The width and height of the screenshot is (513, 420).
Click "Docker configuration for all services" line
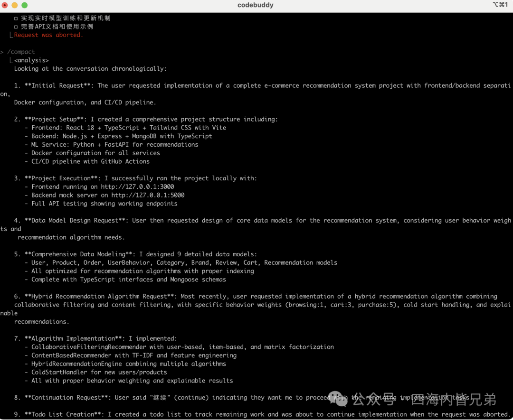pyautogui.click(x=93, y=153)
